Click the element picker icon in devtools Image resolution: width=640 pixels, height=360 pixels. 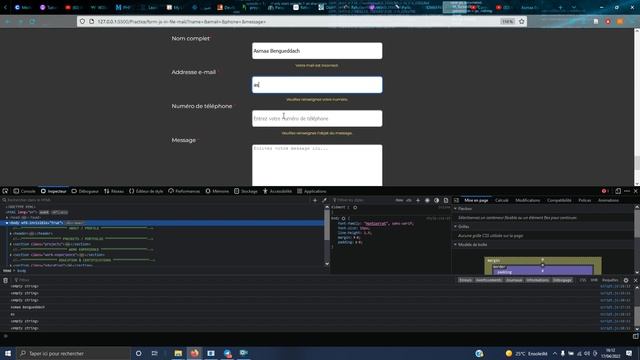point(5,191)
